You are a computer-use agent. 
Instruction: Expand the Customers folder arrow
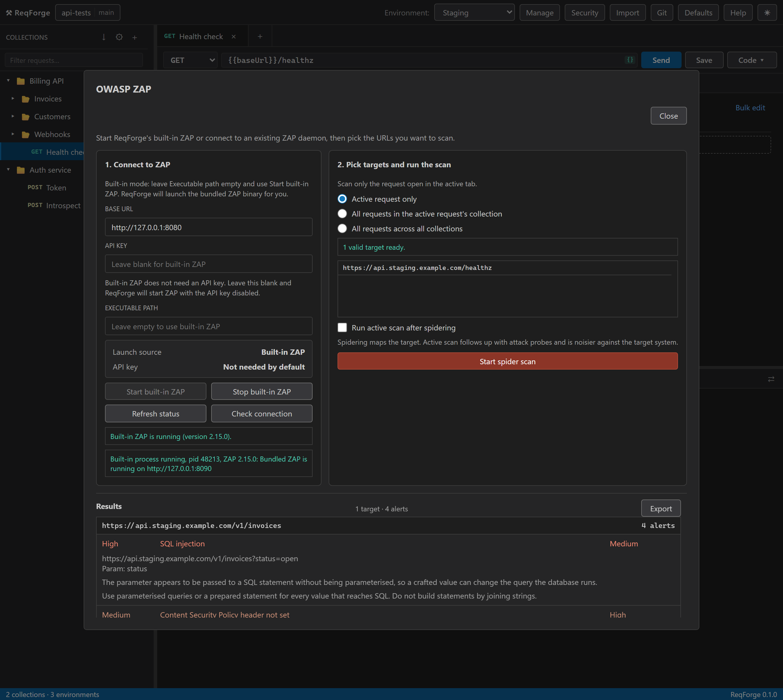point(13,116)
